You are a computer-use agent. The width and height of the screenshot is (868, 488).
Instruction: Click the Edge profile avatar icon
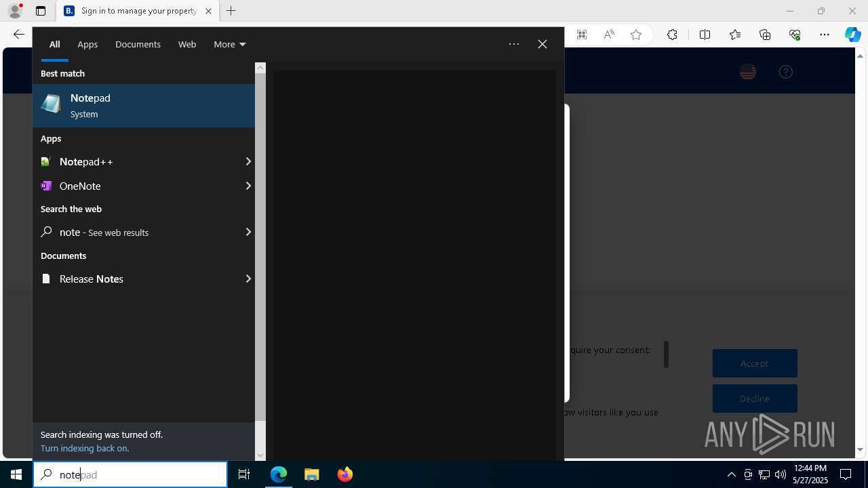point(14,11)
